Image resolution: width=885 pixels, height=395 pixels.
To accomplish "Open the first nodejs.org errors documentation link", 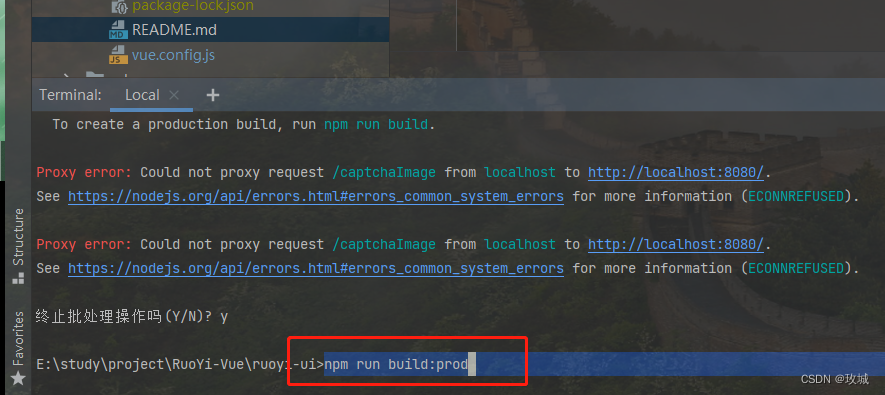I will coord(316,196).
